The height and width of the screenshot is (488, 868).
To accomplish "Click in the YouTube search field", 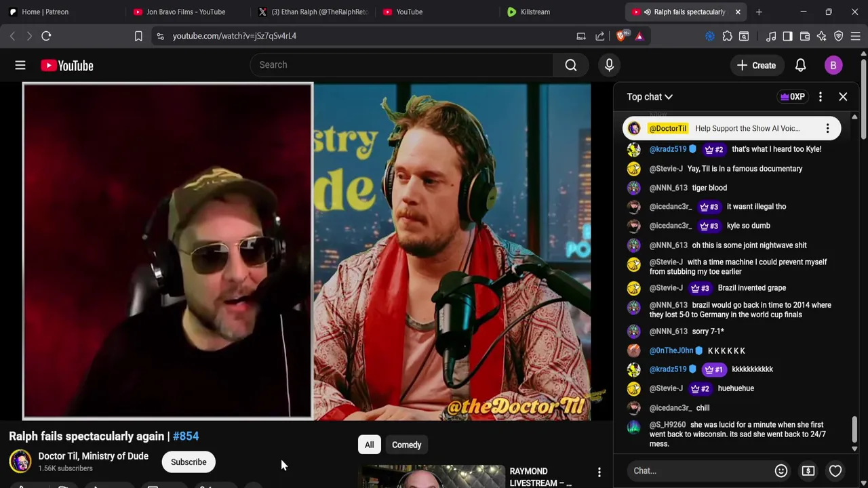I will click(401, 65).
